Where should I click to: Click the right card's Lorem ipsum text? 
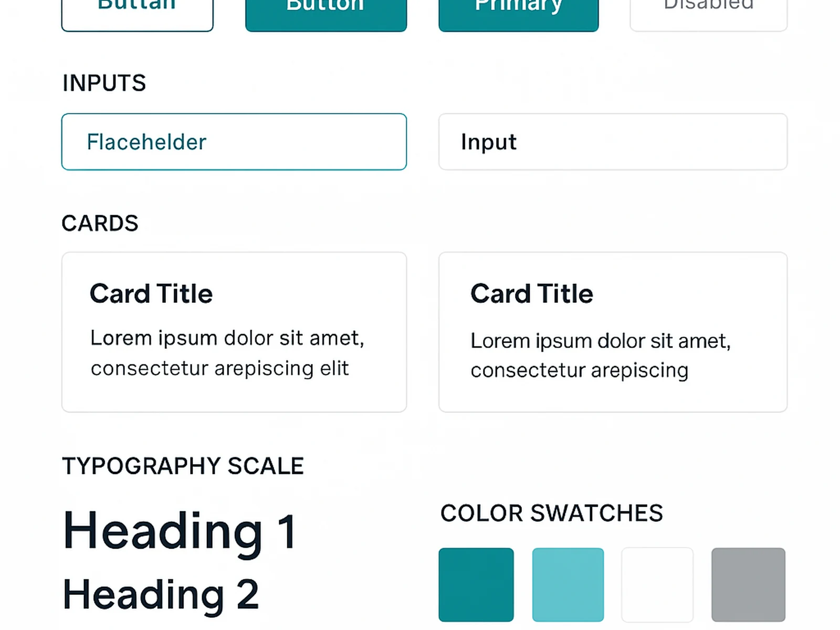point(600,355)
